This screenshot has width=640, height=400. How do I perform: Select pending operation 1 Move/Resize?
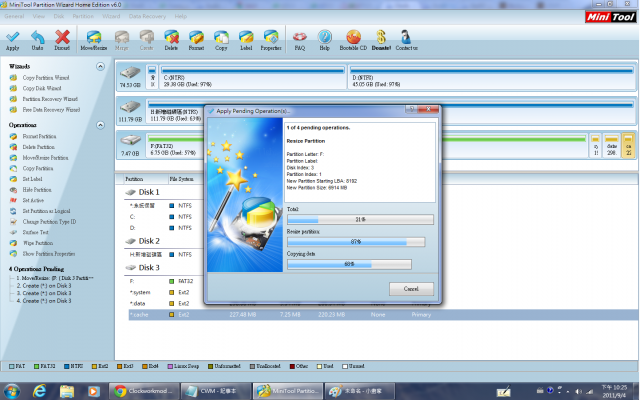(55, 278)
